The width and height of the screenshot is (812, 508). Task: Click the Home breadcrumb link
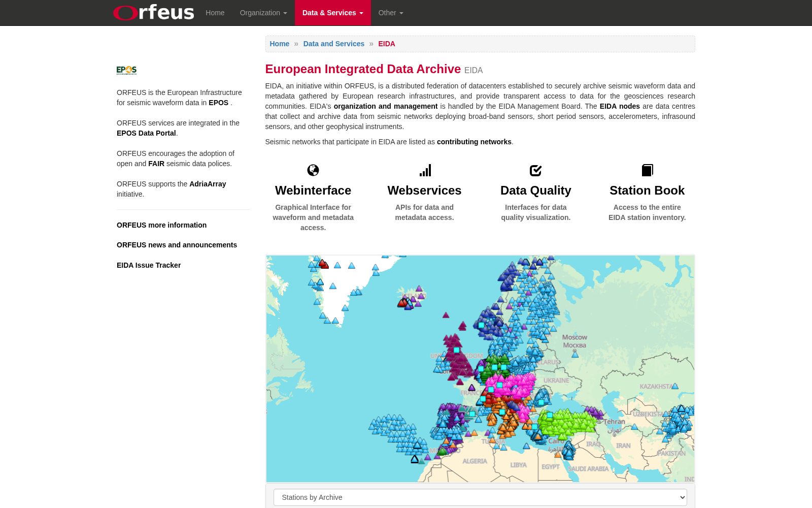pos(280,44)
